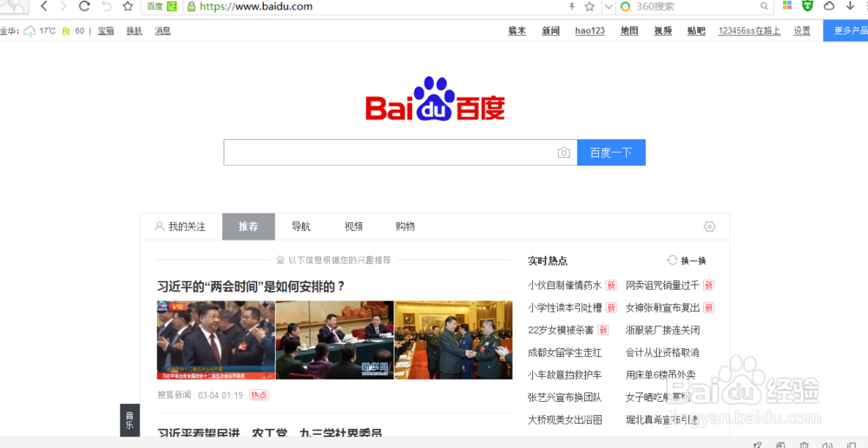Click the undo closed-tab arrow icon
Screen dimensions: 868x448
pos(107,6)
